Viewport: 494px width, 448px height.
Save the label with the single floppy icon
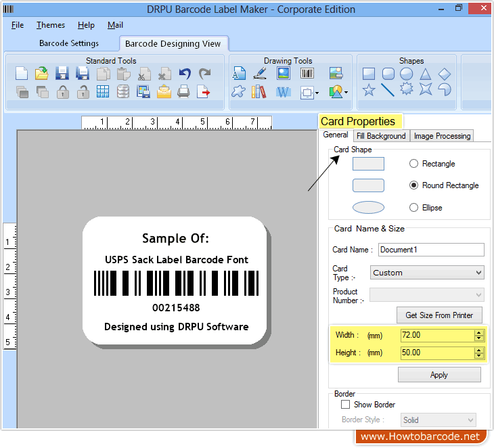62,73
